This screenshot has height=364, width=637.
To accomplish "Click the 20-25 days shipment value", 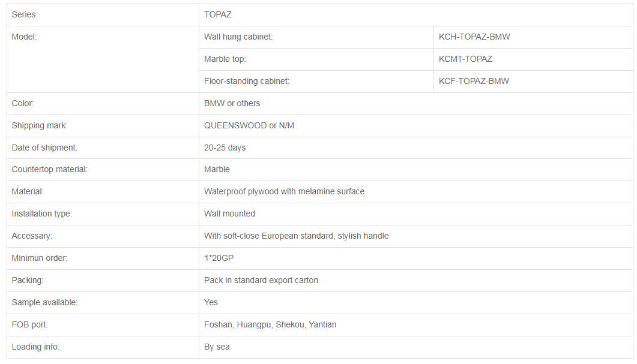I will pos(225,148).
